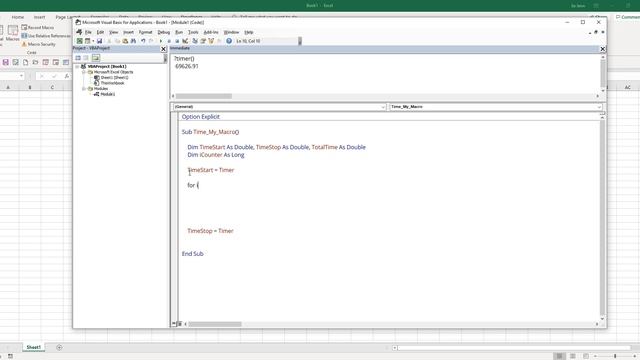Collapse the Microsoft Excel Objects folder expander
The width and height of the screenshot is (640, 360).
click(x=84, y=72)
